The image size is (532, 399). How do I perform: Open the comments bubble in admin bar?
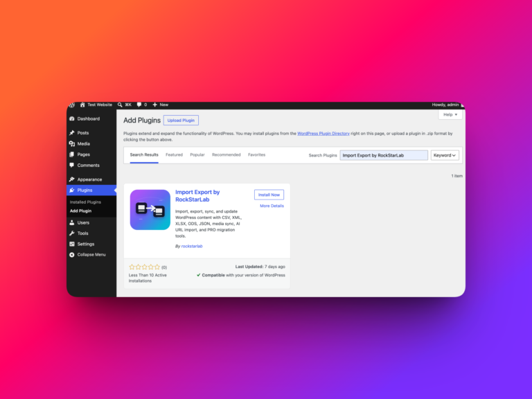tap(142, 105)
